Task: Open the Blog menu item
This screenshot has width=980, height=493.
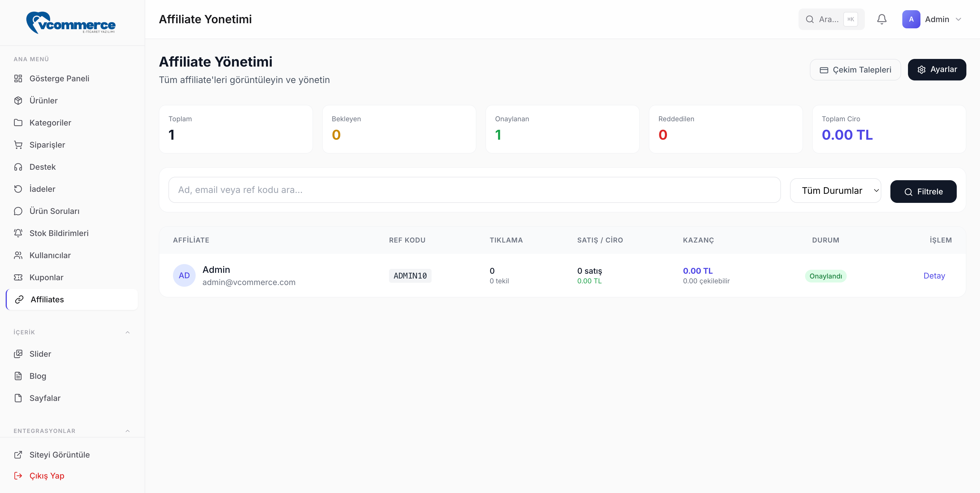Action: click(38, 376)
